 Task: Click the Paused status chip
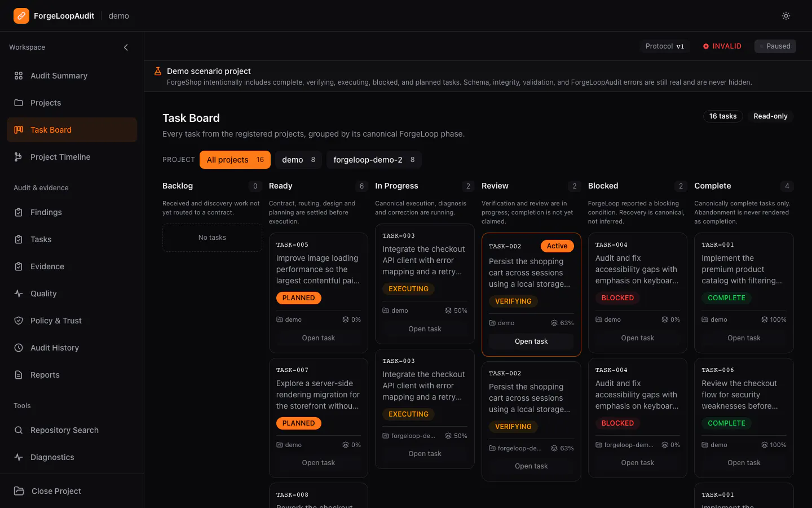pos(775,46)
